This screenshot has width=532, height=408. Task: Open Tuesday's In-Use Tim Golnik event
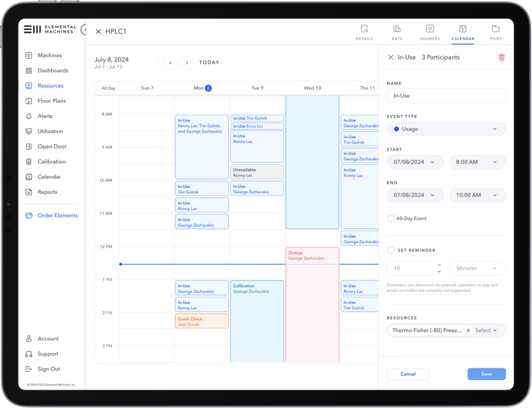click(257, 118)
